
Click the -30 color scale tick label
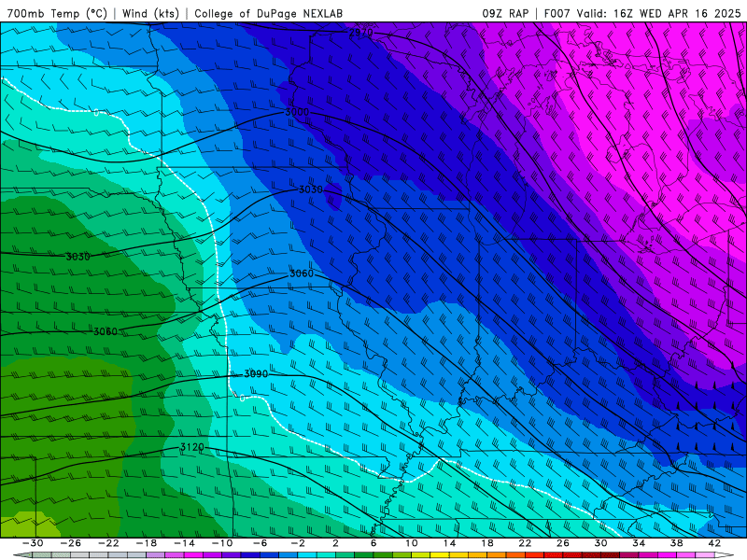tap(33, 543)
